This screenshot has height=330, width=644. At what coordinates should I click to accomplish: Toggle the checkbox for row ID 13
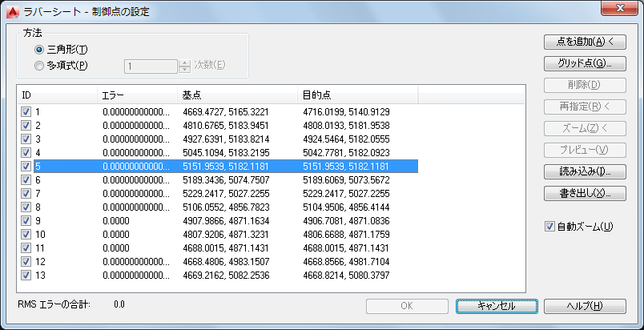[26, 275]
